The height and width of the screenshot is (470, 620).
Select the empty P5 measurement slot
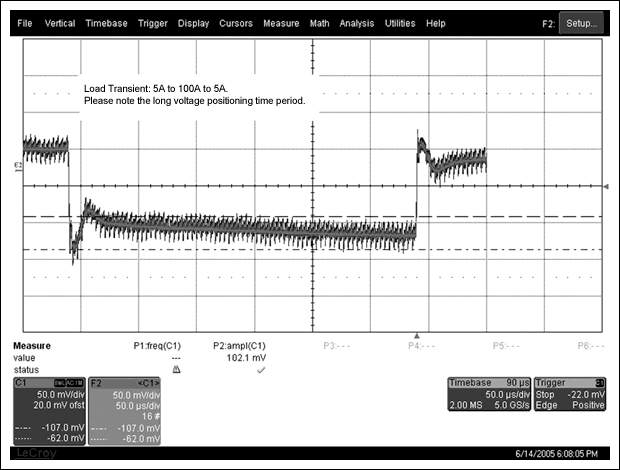(506, 346)
